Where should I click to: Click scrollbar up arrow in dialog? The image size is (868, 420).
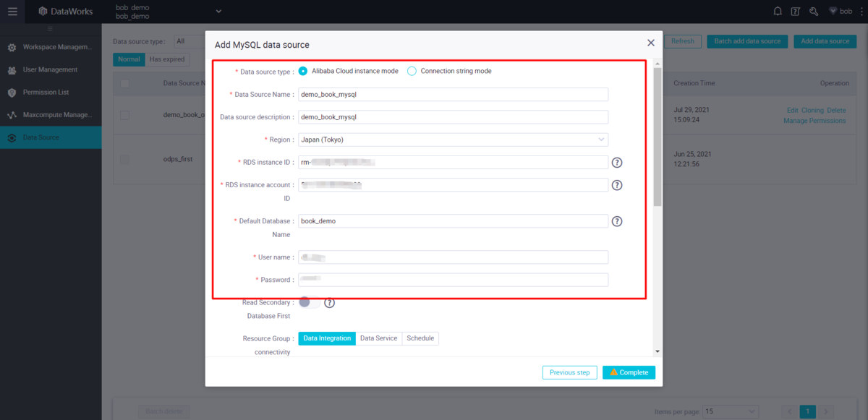pyautogui.click(x=658, y=63)
